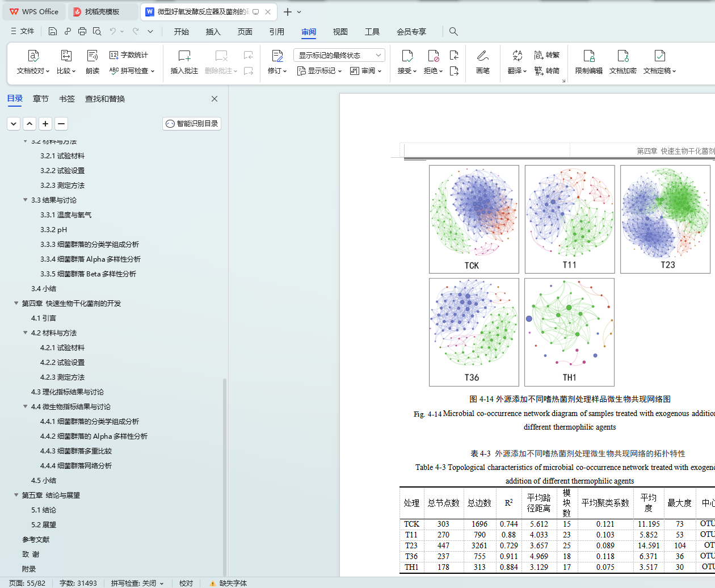Start 朗读 read aloud
The height and width of the screenshot is (588, 715).
(92, 62)
